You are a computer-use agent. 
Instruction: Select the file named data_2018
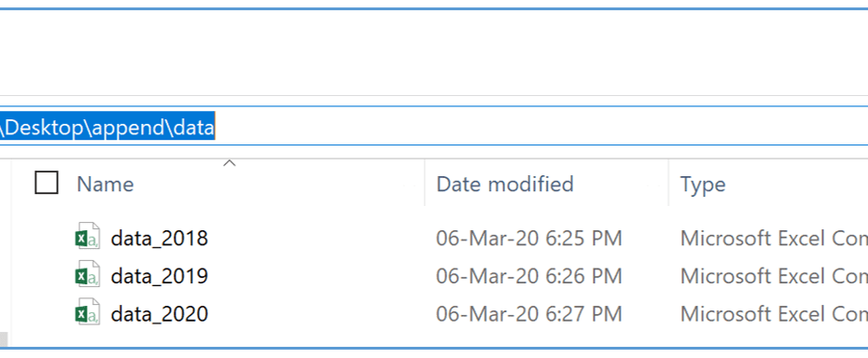click(x=160, y=239)
